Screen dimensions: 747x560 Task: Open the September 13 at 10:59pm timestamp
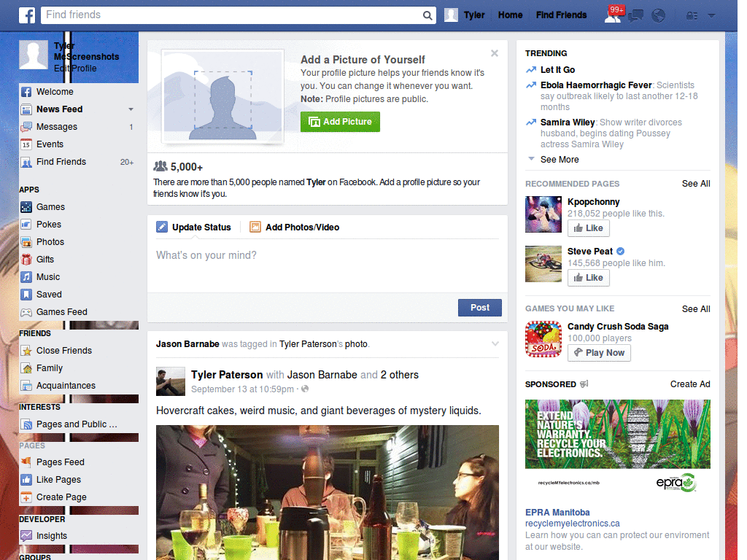click(x=242, y=389)
